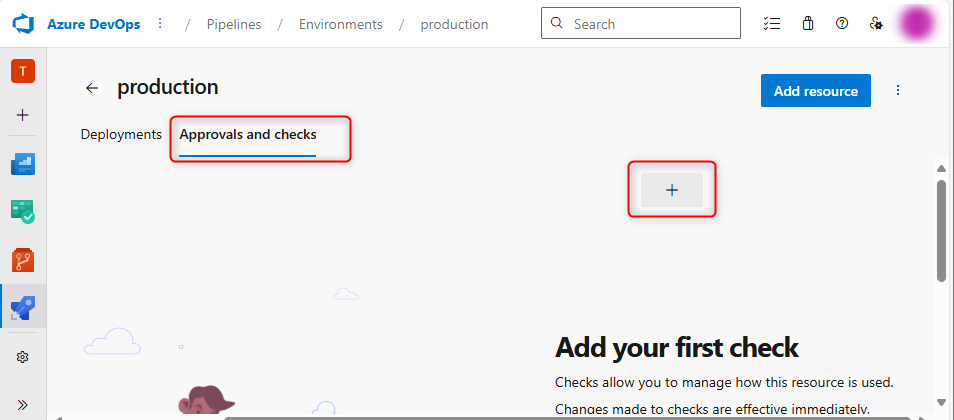Screen dimensions: 954x420
Task: Open the User settings icon
Action: point(876,24)
